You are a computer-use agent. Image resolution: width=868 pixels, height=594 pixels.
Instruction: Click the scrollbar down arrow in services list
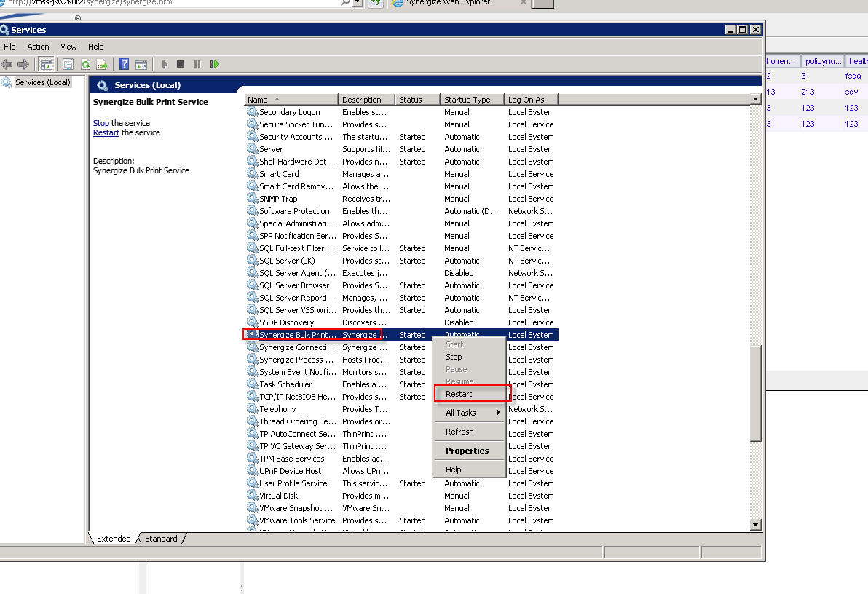pos(756,525)
